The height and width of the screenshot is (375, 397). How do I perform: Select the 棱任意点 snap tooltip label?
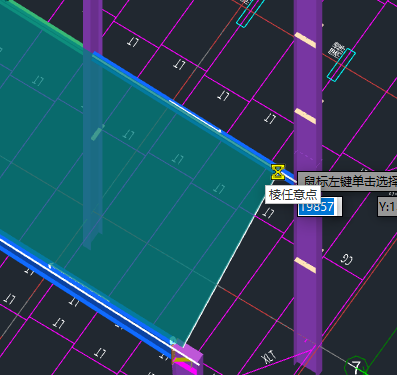click(x=293, y=195)
